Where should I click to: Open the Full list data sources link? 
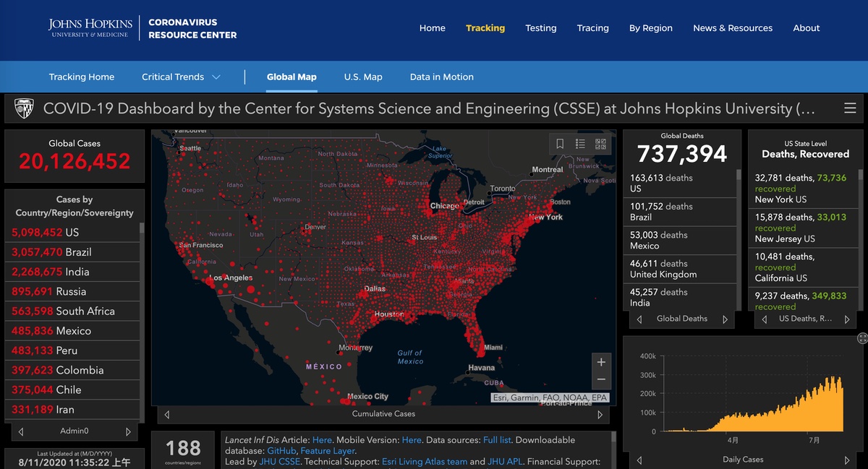(x=496, y=439)
